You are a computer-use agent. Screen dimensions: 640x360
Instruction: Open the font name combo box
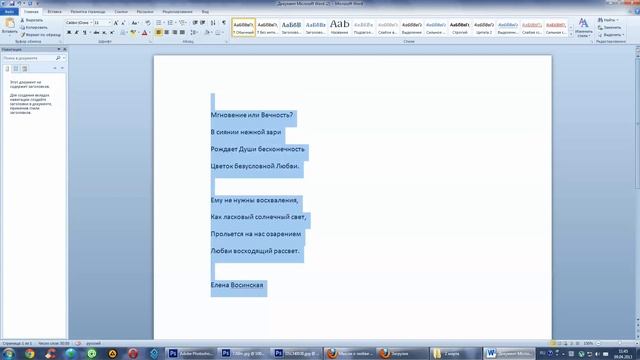click(79, 23)
